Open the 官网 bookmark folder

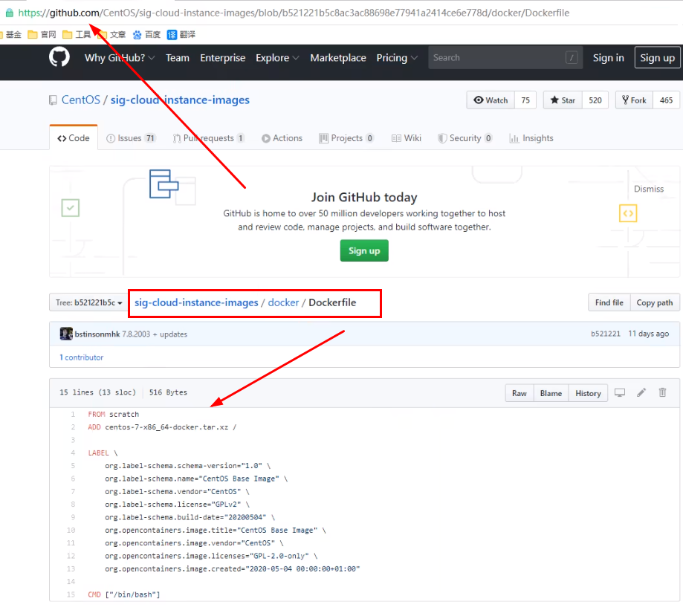point(42,34)
